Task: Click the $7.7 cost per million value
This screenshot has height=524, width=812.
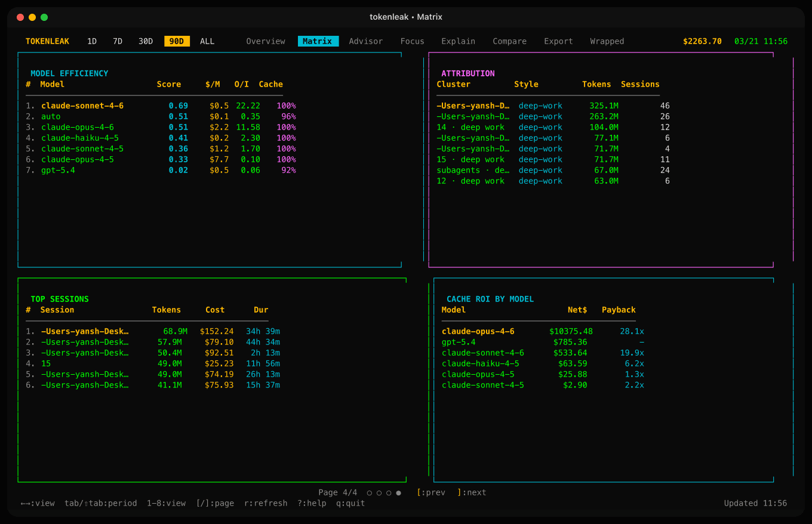Action: (x=219, y=159)
